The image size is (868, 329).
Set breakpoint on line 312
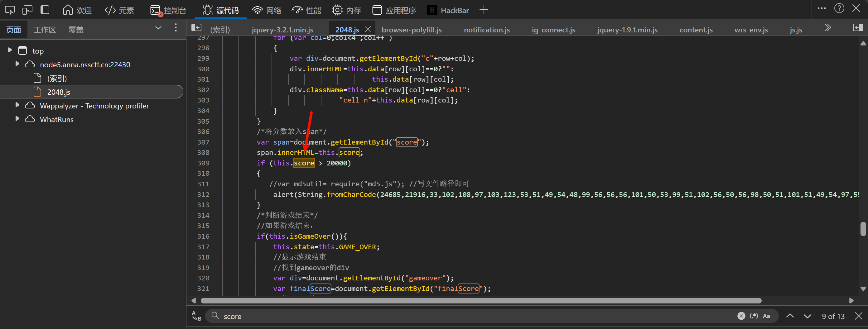203,195
